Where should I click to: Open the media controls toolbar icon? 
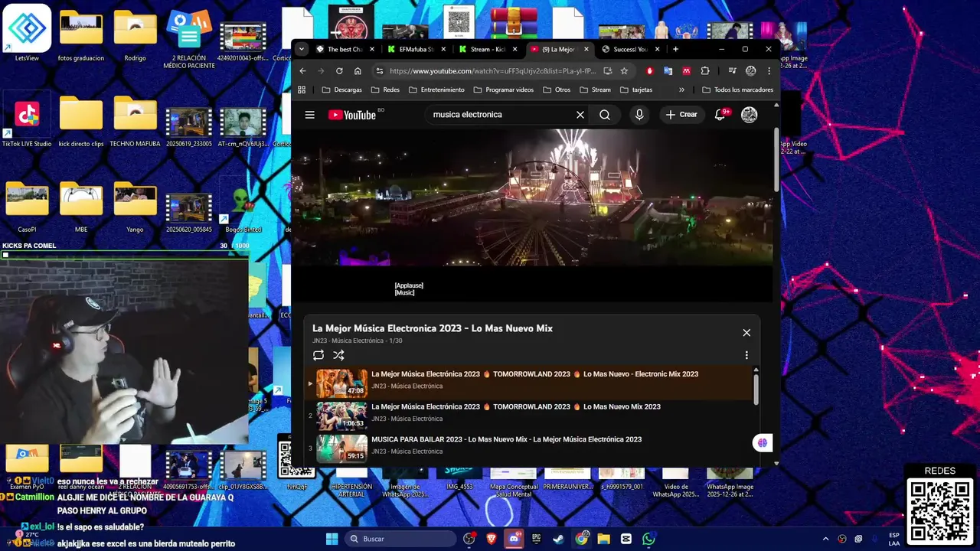(732, 71)
